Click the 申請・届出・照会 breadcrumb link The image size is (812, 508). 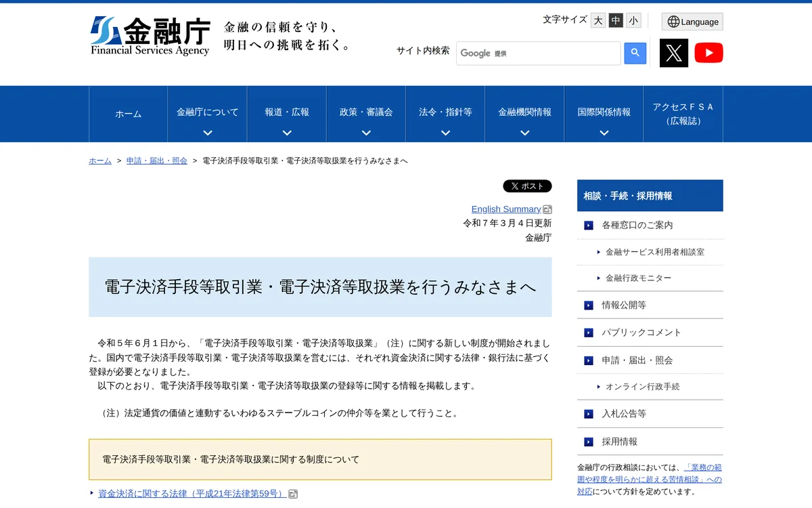pyautogui.click(x=157, y=161)
